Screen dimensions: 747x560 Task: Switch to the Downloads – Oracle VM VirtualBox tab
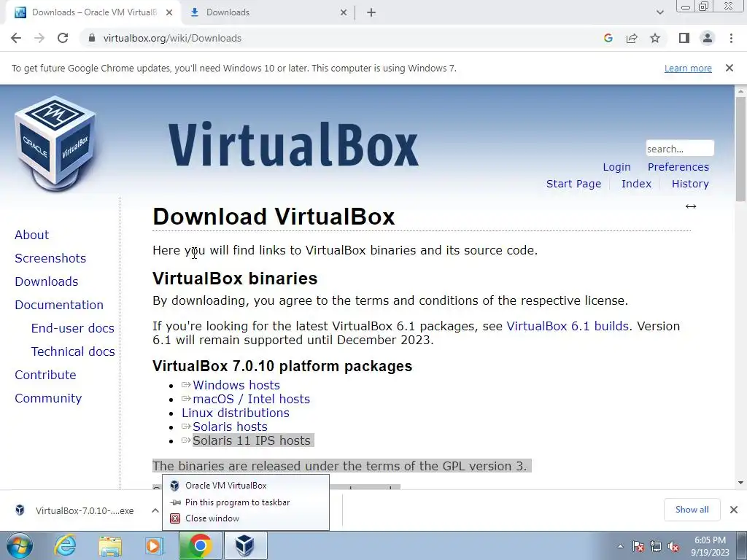coord(93,12)
